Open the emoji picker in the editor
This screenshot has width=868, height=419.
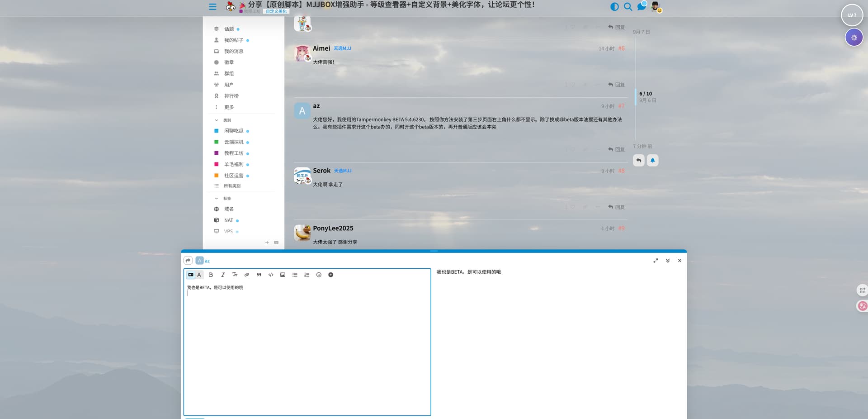319,275
